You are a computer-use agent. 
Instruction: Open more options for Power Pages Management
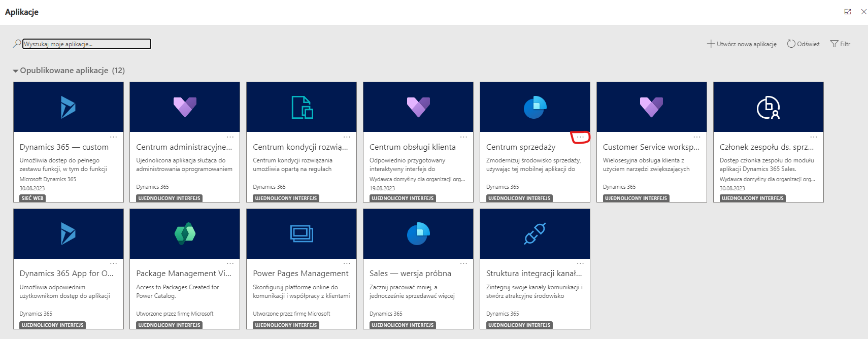tap(347, 263)
